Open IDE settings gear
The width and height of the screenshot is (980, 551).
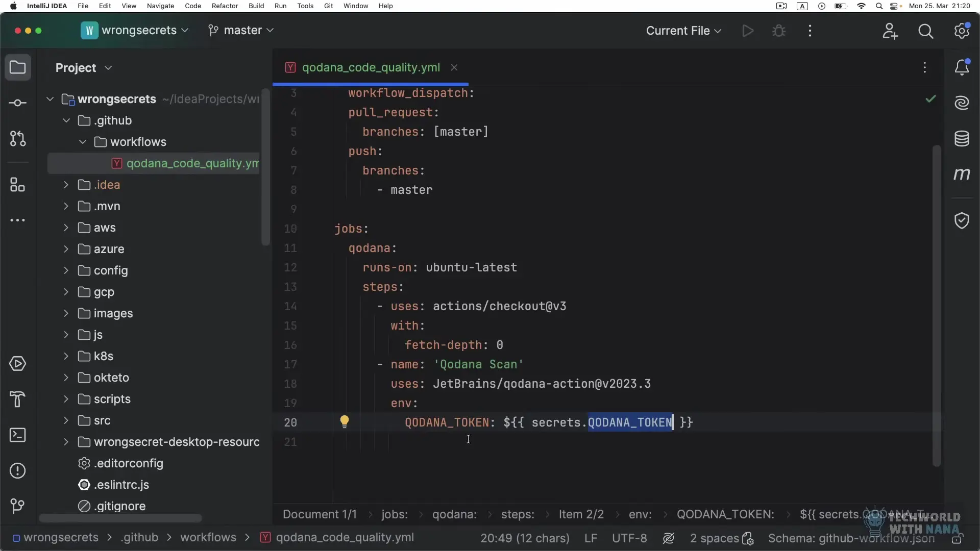962,31
